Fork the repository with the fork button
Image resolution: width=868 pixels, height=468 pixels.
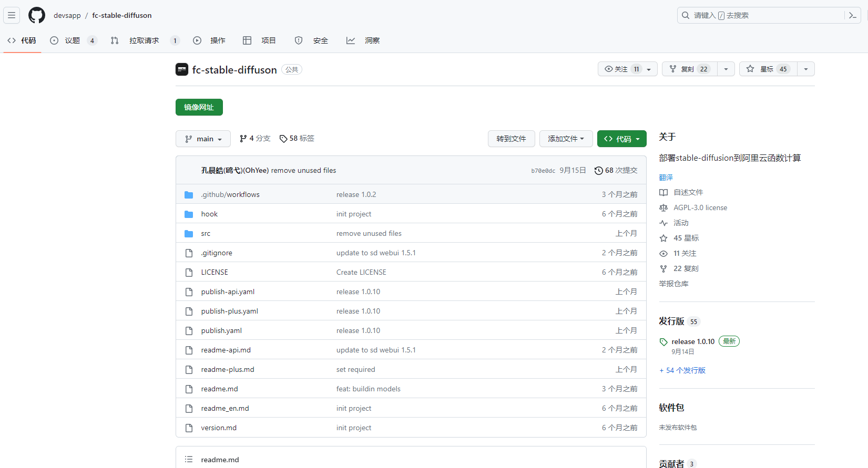pyautogui.click(x=690, y=69)
